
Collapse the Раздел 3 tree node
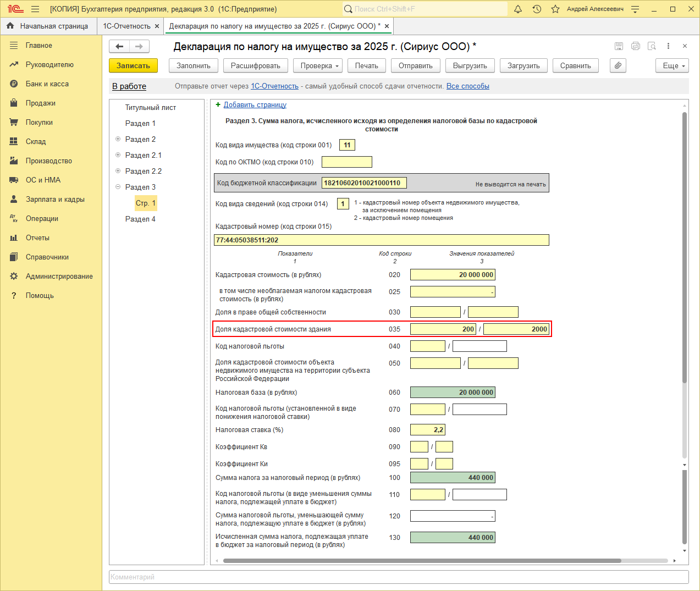118,187
